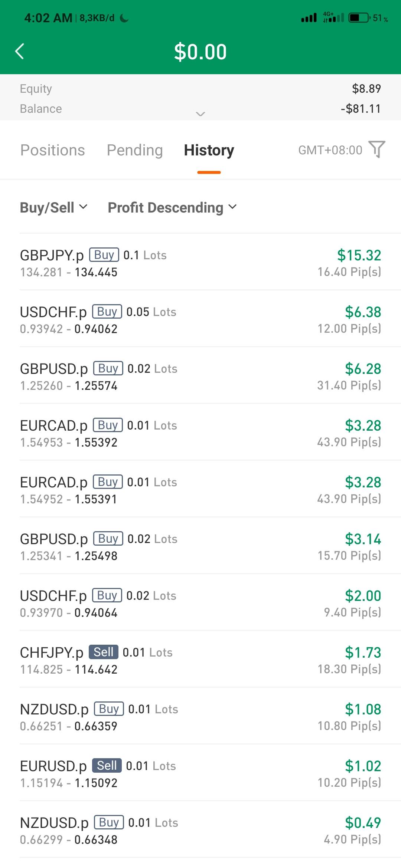Image resolution: width=401 pixels, height=868 pixels.
Task: Open the history filter funnel icon
Action: (377, 149)
